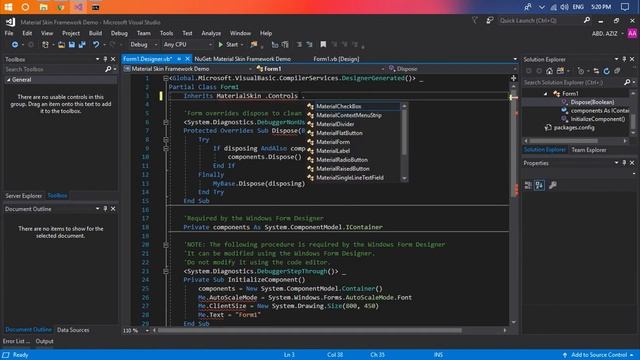640x360 pixels.
Task: Click the Save All toolbar icon
Action: point(82,44)
